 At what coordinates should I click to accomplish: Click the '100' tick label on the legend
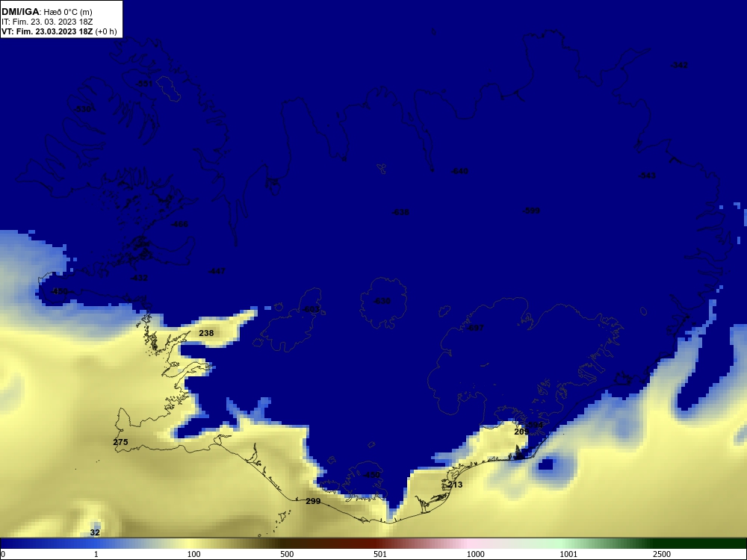point(194,554)
